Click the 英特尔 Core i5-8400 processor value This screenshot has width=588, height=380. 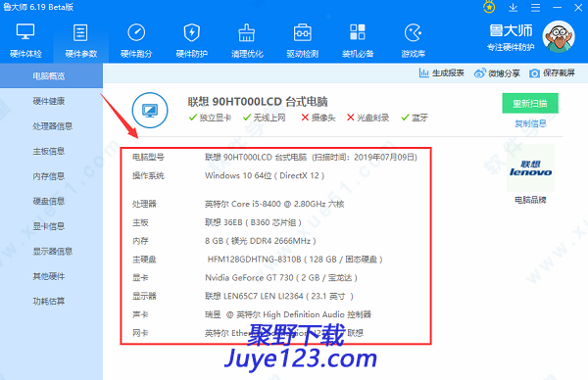coord(274,204)
